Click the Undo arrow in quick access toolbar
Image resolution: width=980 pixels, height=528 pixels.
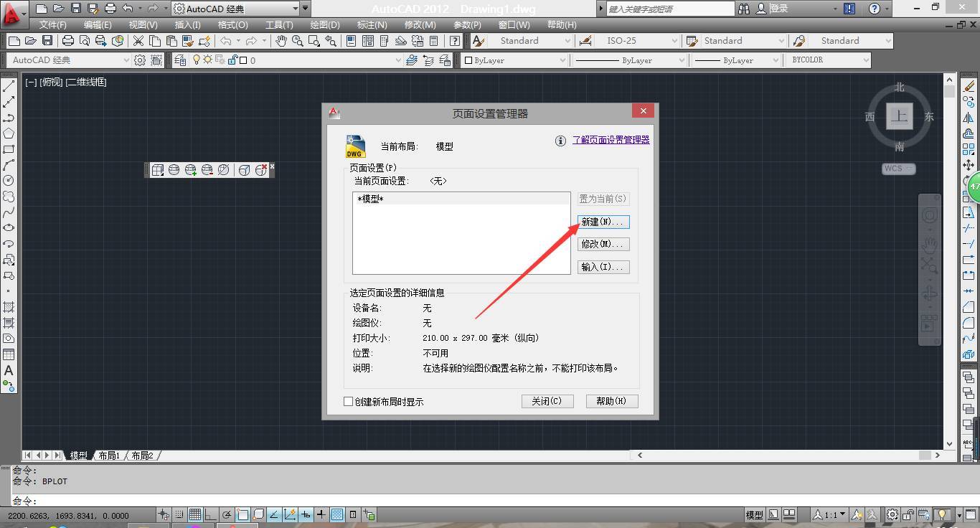tap(128, 9)
